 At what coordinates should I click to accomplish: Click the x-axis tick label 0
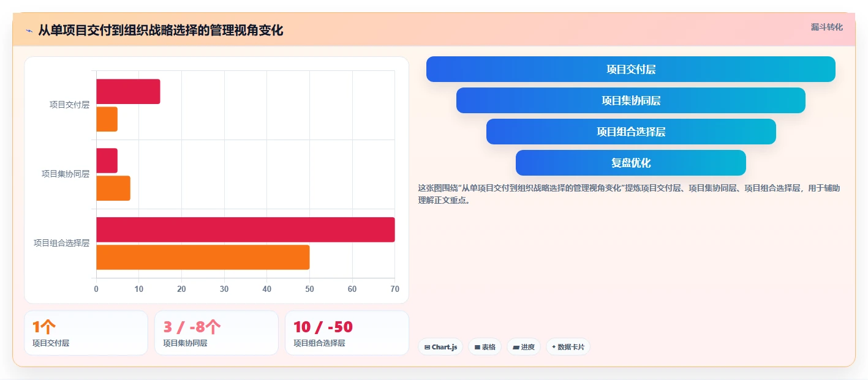pyautogui.click(x=96, y=289)
